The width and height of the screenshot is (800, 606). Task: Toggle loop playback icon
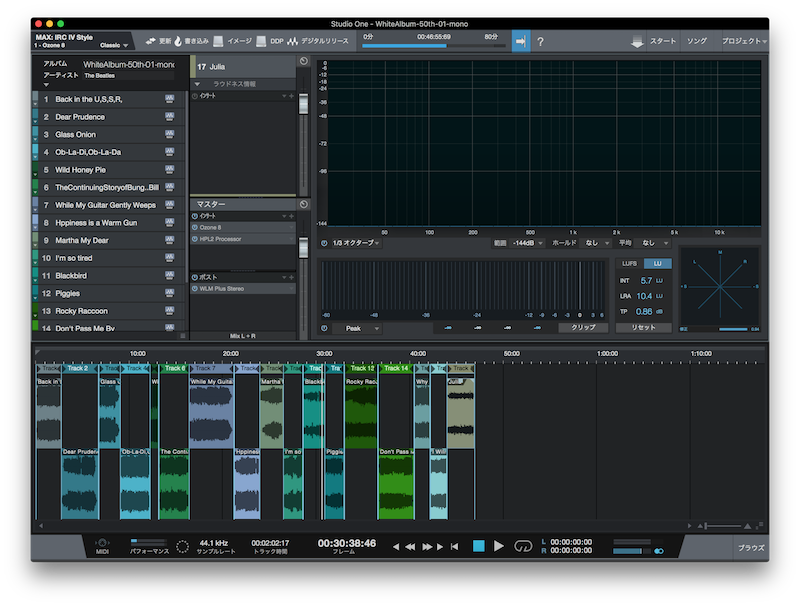tap(523, 546)
